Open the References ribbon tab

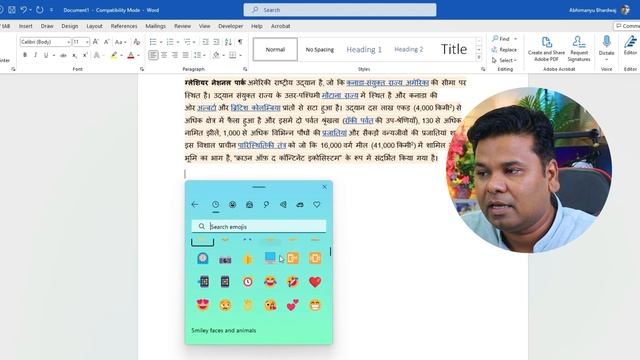point(124,26)
